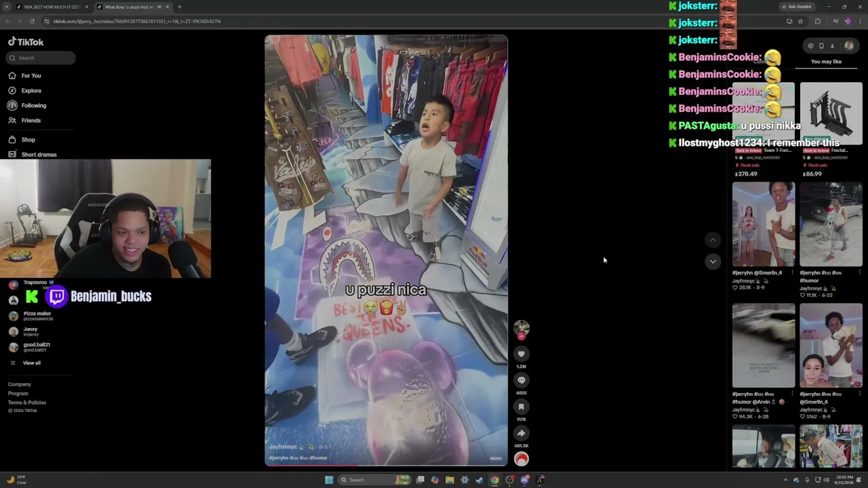This screenshot has height=488, width=868.
Task: Click the download app icon in the top pill
Action: click(x=832, y=46)
